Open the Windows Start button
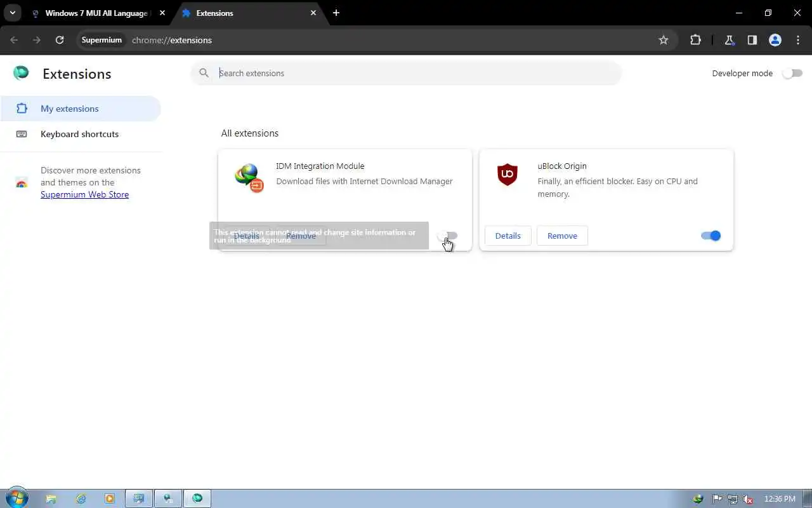 pos(16,498)
